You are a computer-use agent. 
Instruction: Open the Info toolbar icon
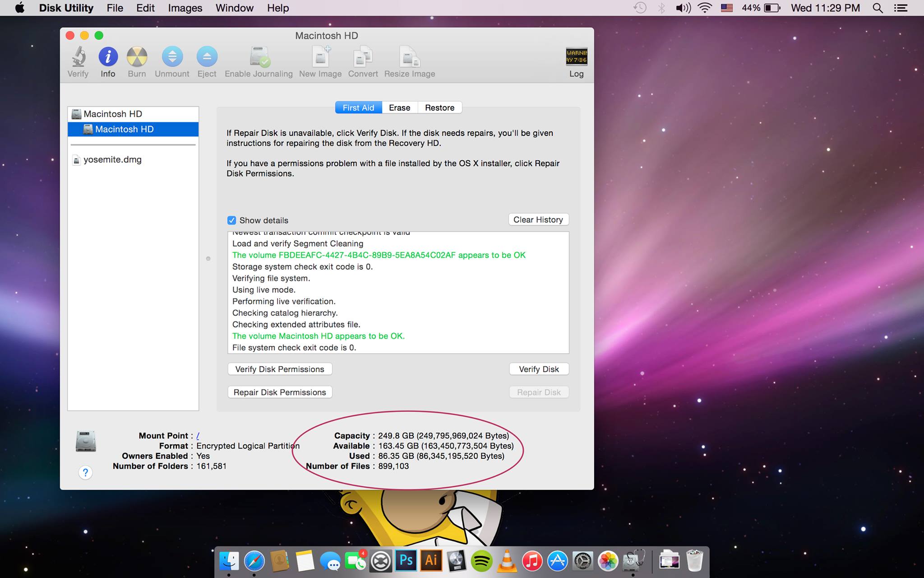[108, 58]
